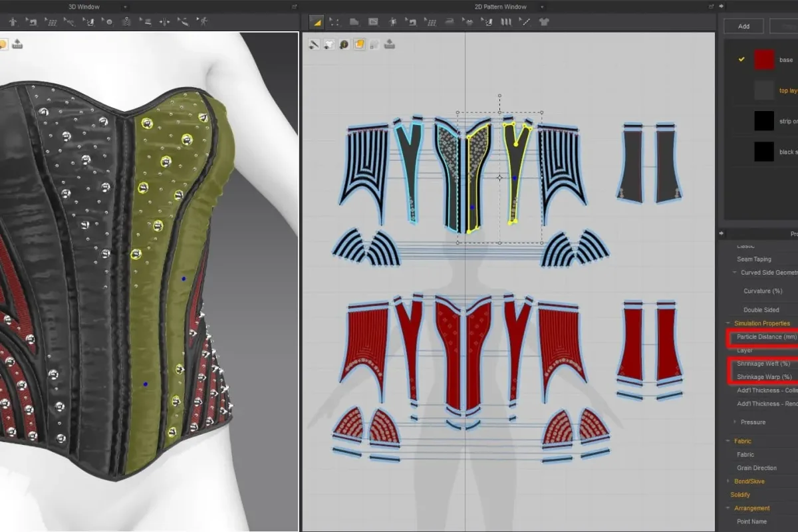Click the red base fabric color swatch

764,60
